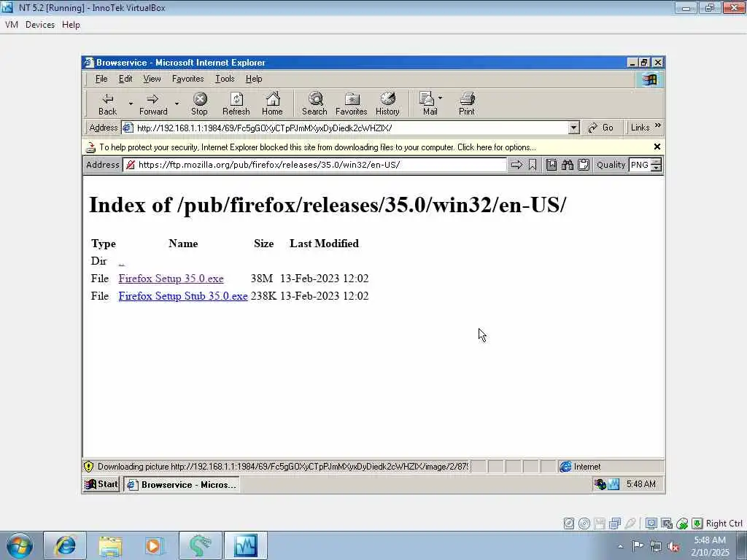Click the Browservice mozilla.org address field
Image resolution: width=747 pixels, height=560 pixels.
(x=315, y=165)
